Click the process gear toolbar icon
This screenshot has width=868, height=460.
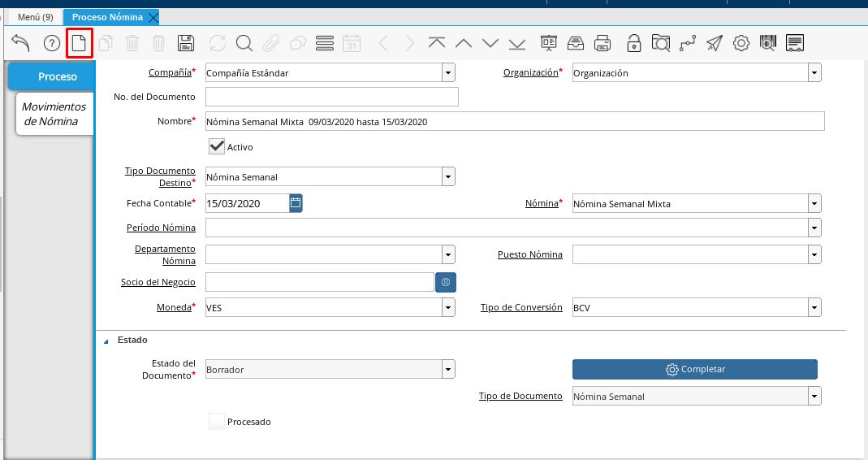(x=741, y=43)
